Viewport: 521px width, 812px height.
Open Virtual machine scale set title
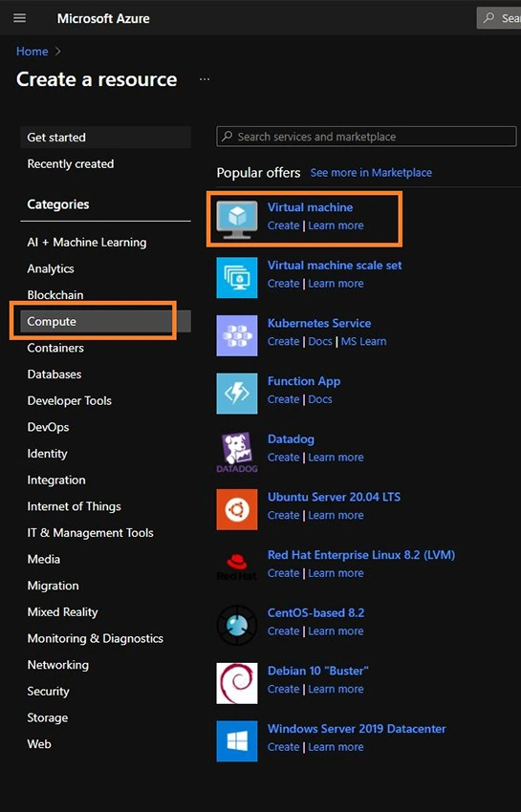coord(335,266)
